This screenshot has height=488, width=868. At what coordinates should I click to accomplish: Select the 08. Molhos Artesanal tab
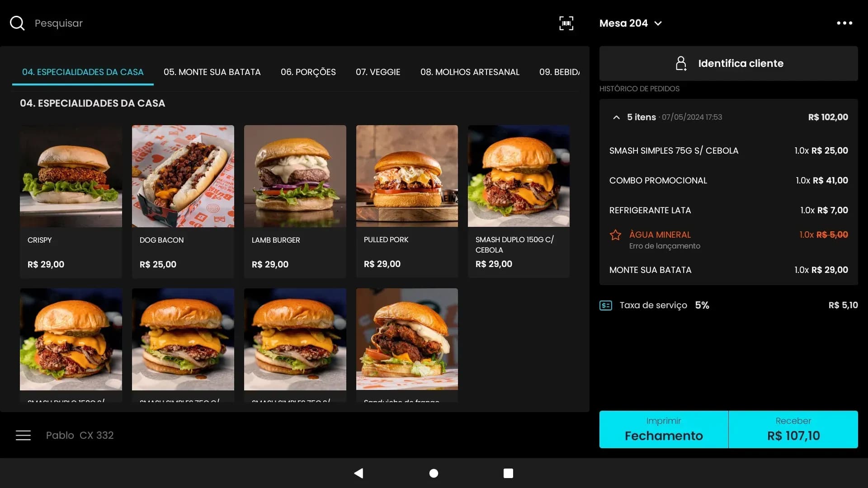(x=470, y=72)
